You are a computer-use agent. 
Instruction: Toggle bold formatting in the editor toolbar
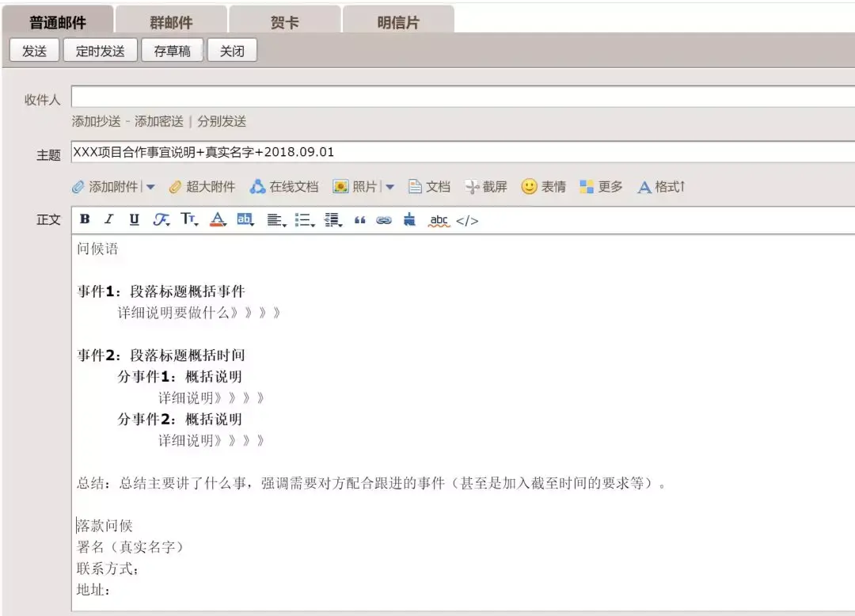point(85,220)
